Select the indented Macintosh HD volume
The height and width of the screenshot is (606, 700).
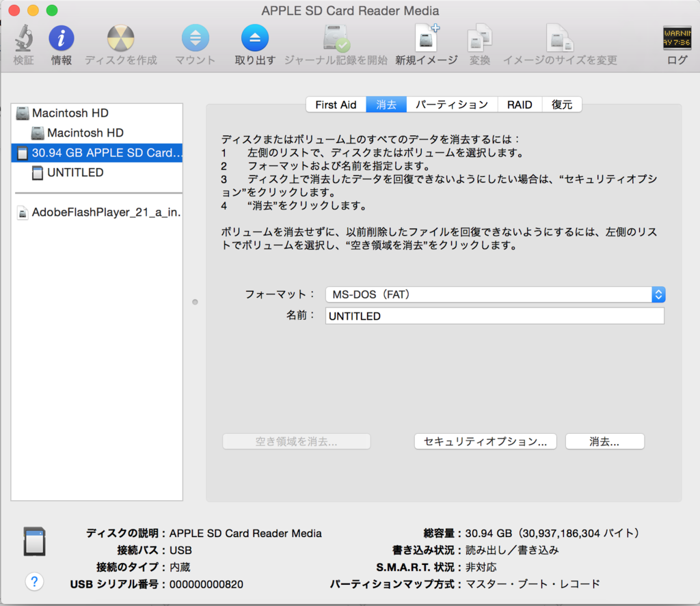(x=97, y=133)
